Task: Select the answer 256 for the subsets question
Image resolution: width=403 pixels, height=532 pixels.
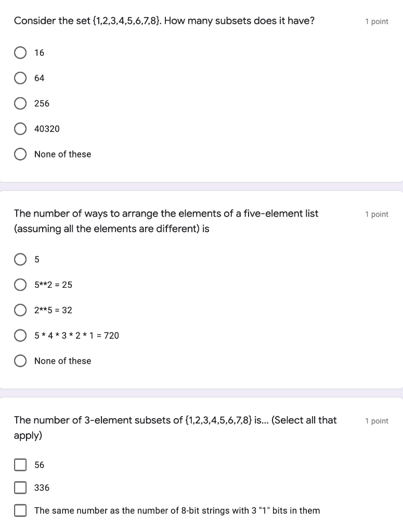Action: 20,103
